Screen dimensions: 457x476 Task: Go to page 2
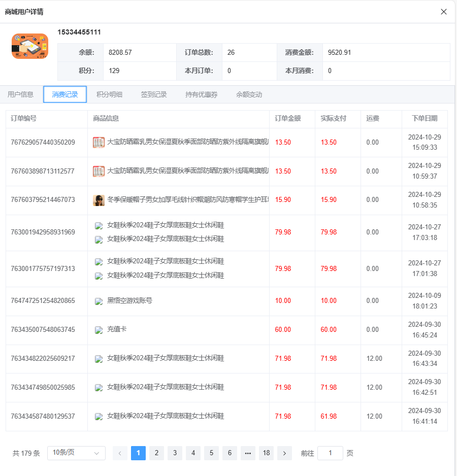pyautogui.click(x=156, y=453)
